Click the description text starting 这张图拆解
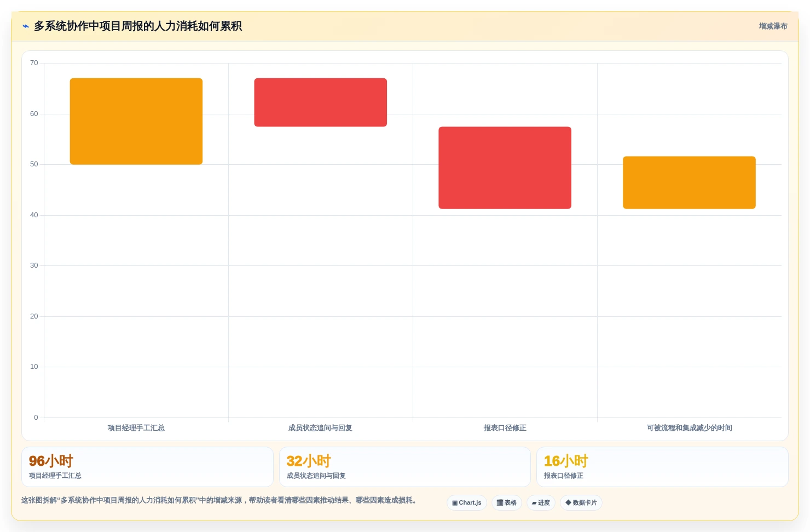Image resolution: width=810 pixels, height=532 pixels. click(x=220, y=500)
